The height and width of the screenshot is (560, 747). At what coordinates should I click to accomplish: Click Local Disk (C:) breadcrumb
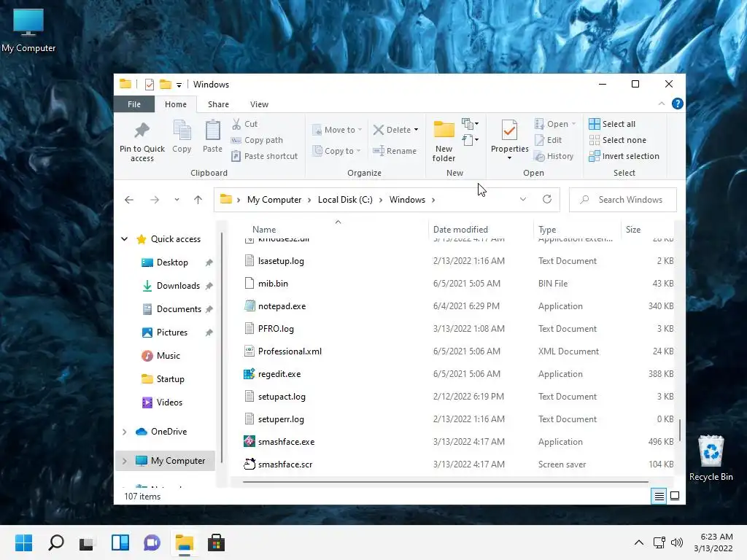coord(345,200)
